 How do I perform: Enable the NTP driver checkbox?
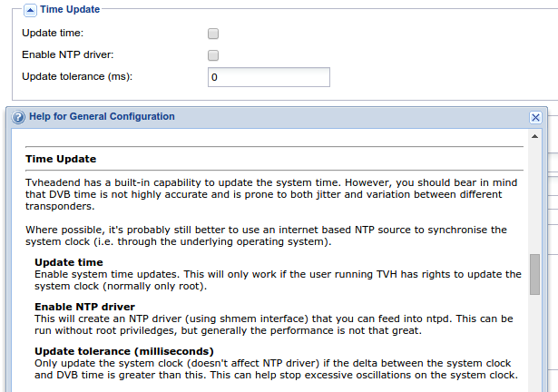(x=213, y=55)
